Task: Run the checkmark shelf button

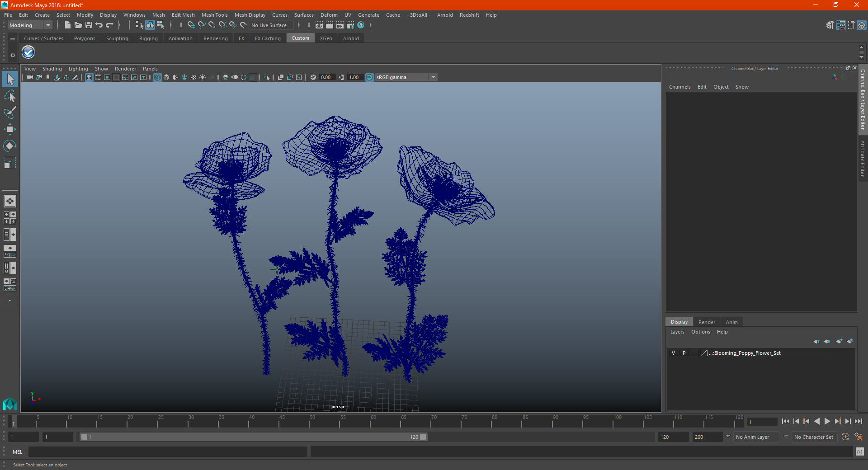Action: [28, 52]
